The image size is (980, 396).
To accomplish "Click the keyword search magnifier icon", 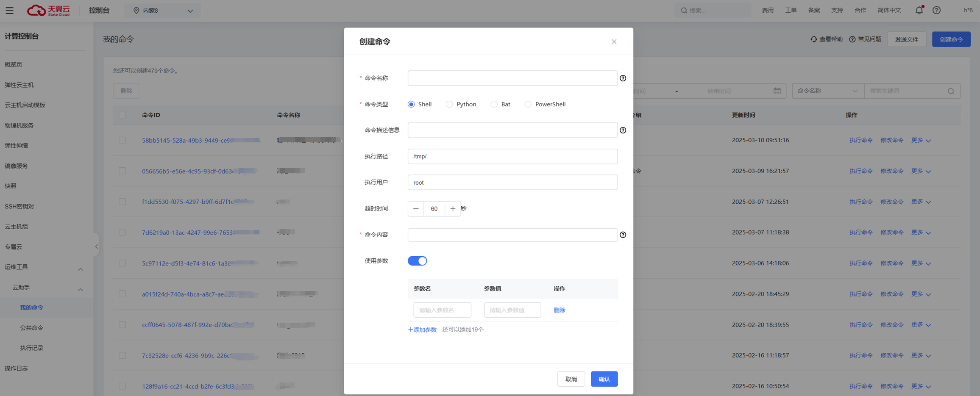I will [951, 91].
